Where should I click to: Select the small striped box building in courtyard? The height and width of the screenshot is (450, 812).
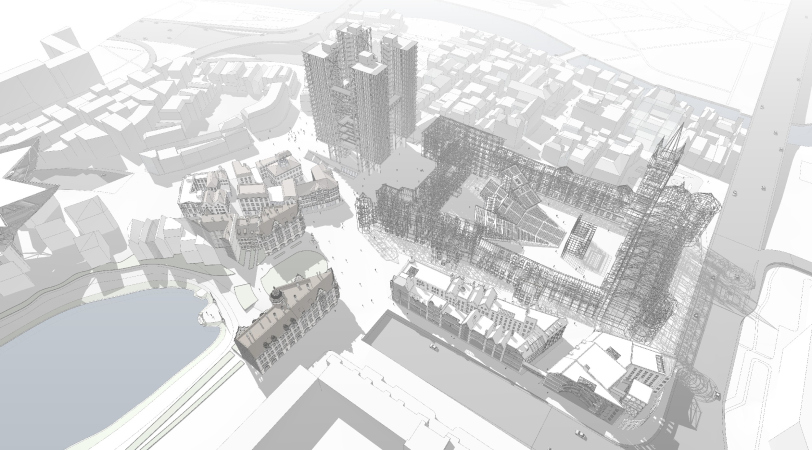click(580, 240)
